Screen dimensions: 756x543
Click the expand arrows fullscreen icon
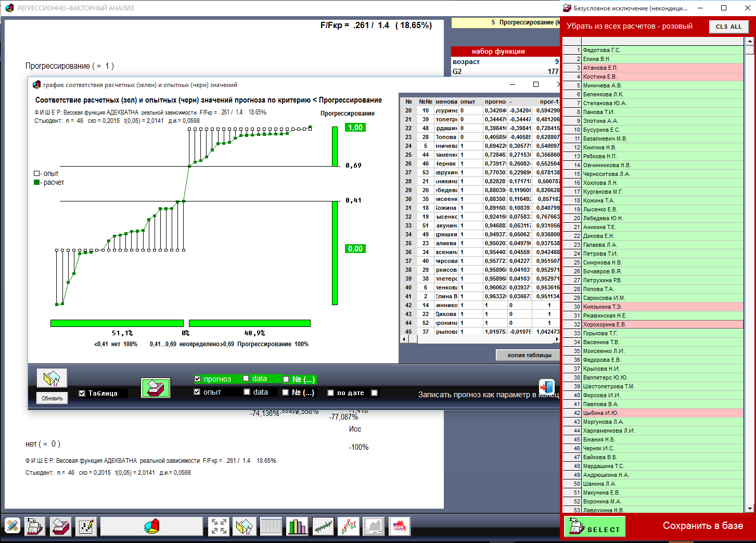coord(219,526)
